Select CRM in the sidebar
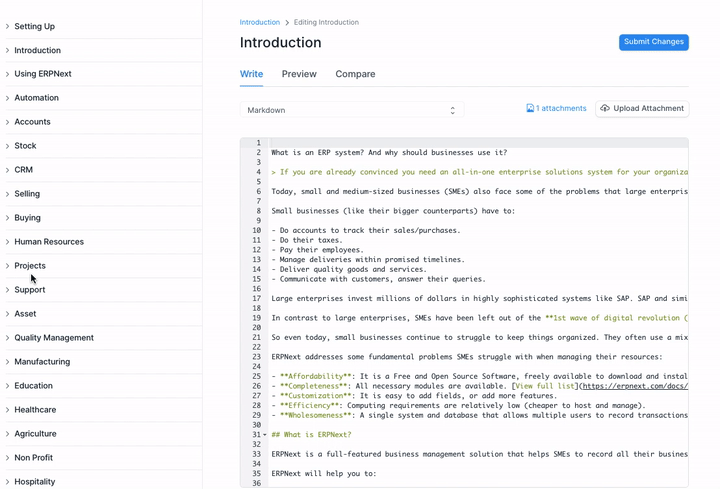 [x=23, y=170]
